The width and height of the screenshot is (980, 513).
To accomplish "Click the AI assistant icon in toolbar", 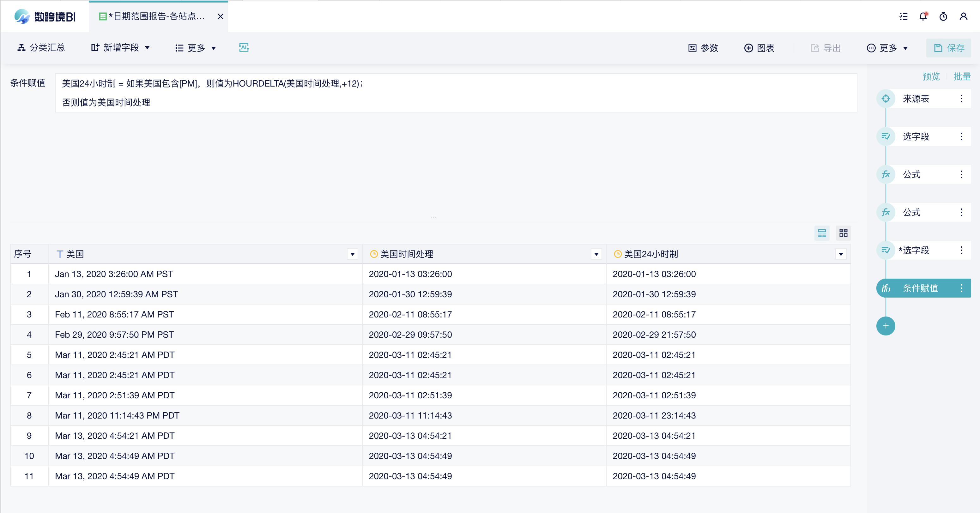I will [244, 47].
